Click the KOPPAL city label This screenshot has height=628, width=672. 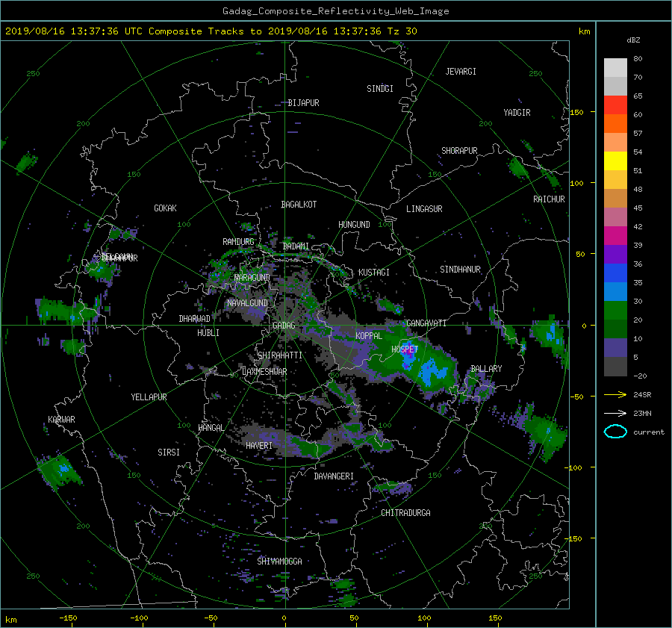(369, 336)
